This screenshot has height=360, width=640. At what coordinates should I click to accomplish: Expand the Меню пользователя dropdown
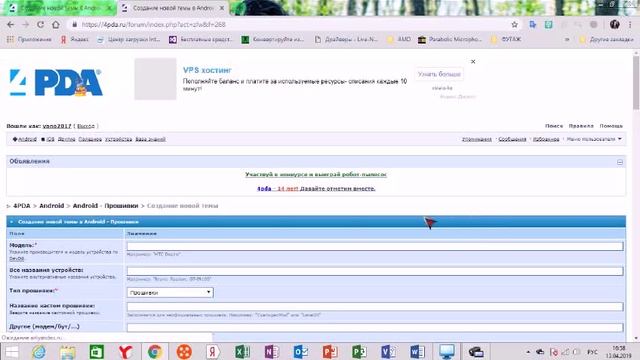point(594,139)
